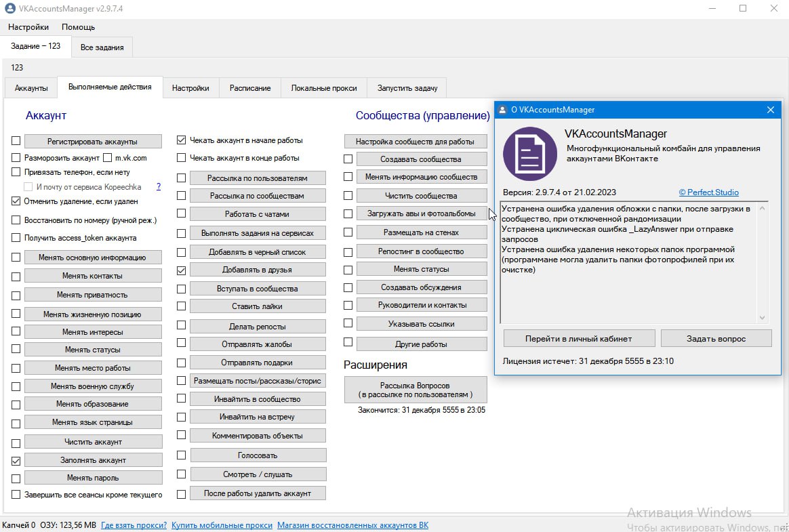
Task: Open Настройка сообществ для работы
Action: click(415, 142)
